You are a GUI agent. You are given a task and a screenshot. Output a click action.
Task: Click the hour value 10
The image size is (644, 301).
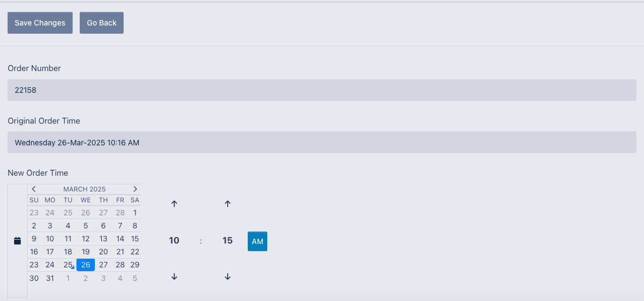pos(174,240)
